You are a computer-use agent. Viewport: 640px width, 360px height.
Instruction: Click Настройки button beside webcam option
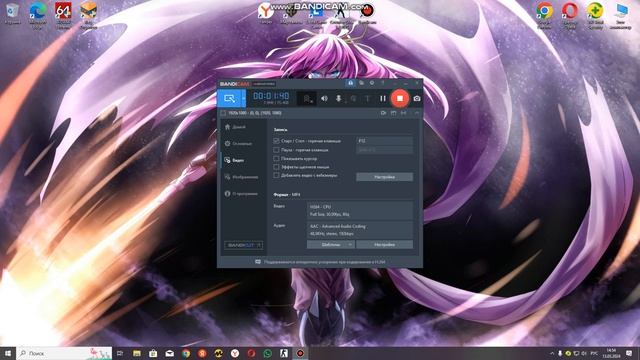click(x=384, y=177)
